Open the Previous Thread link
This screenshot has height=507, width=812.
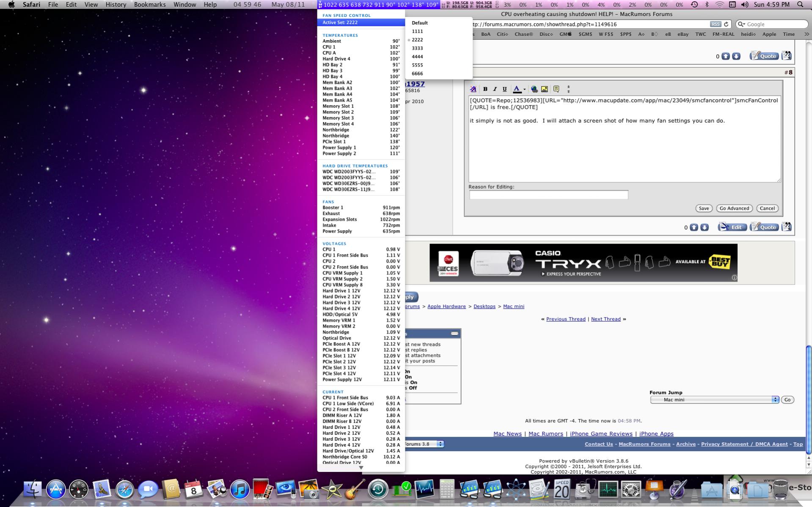tap(566, 319)
